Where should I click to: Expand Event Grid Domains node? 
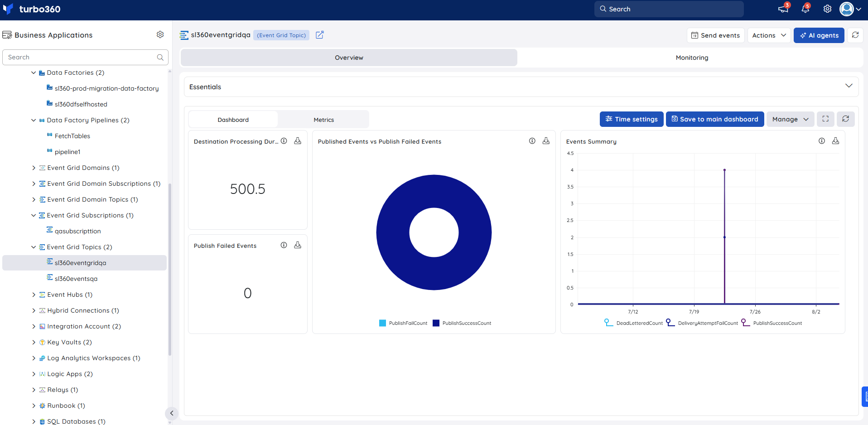[34, 168]
